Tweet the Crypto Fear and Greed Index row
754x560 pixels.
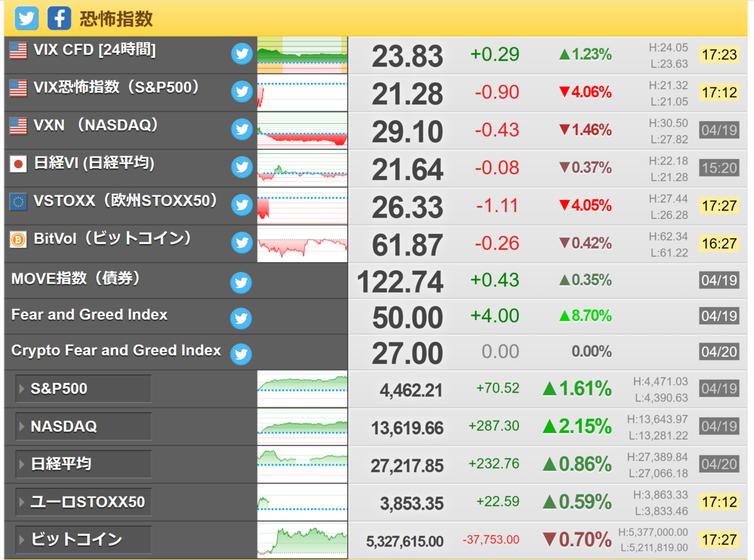[241, 354]
